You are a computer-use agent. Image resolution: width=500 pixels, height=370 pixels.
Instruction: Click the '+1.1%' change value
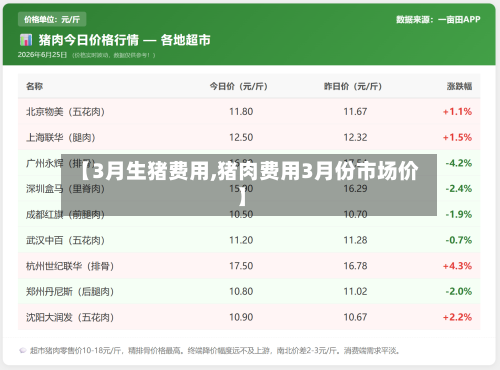457,112
